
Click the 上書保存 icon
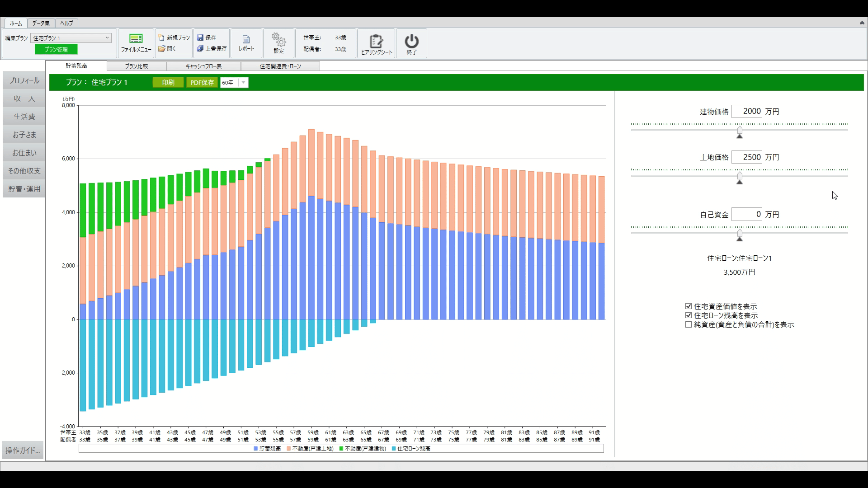click(x=200, y=48)
